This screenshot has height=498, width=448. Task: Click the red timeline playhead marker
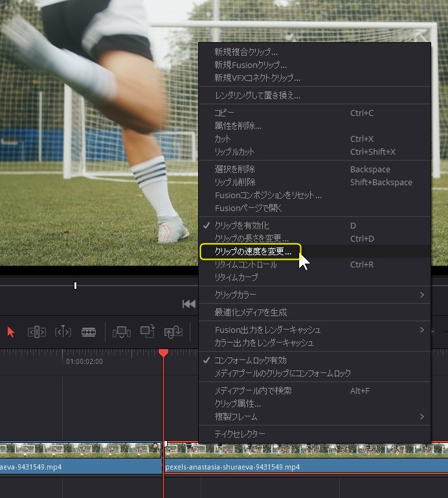coord(164,352)
